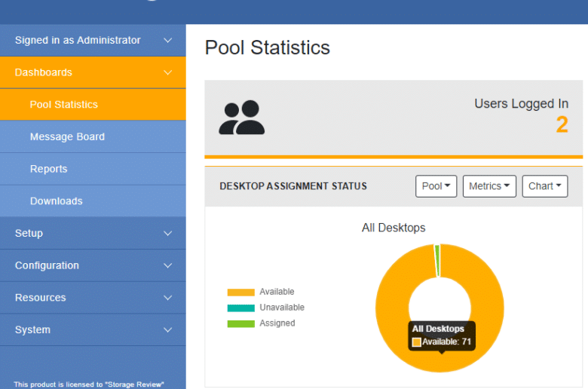This screenshot has height=389, width=588.
Task: Collapse the Dashboards section chevron
Action: 167,72
